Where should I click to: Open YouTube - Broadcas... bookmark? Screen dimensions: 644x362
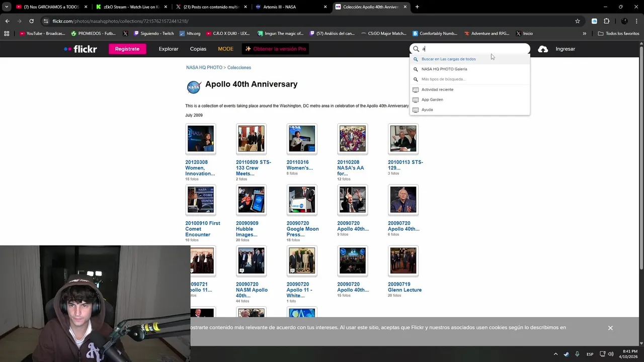[42, 34]
